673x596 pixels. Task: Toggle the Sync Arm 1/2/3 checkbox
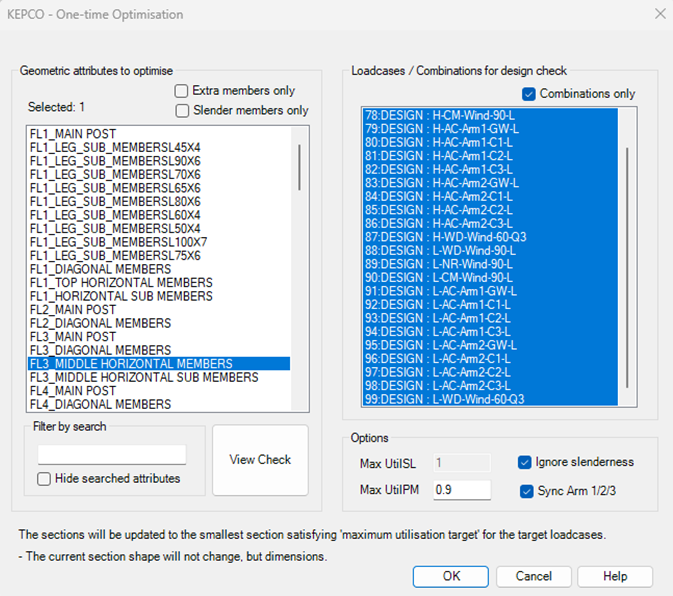click(x=525, y=491)
